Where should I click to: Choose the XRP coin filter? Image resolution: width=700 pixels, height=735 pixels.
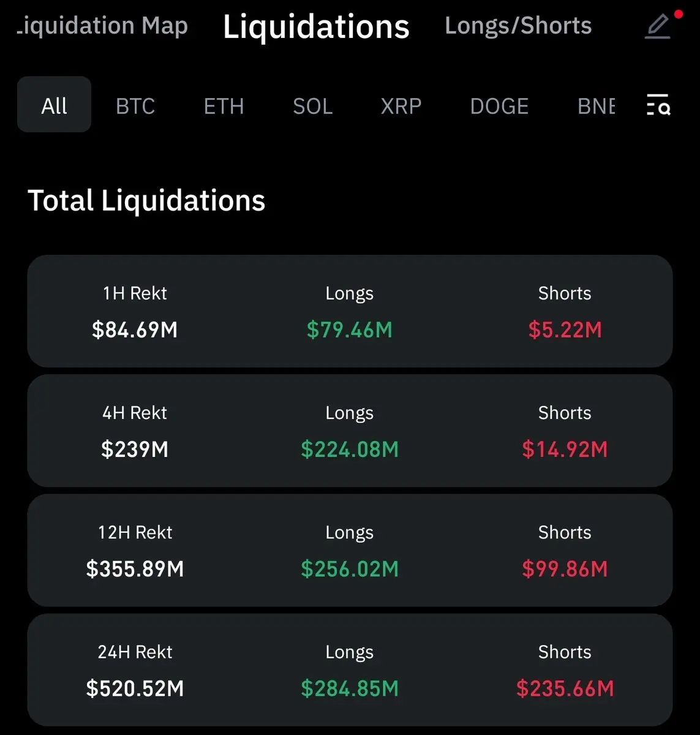click(x=401, y=106)
